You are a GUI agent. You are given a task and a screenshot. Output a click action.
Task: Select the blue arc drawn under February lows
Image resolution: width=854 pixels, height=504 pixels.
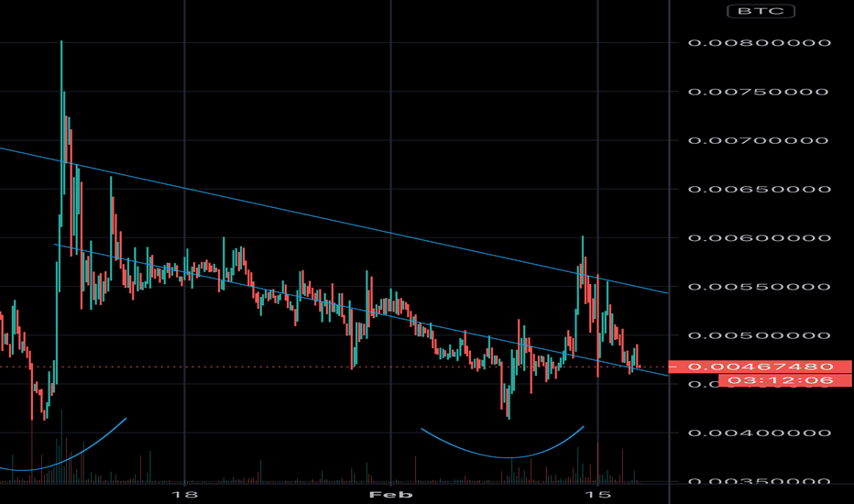[x=509, y=457]
